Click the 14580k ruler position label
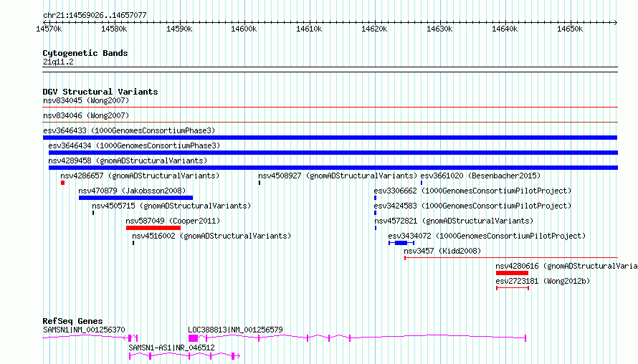This screenshot has width=638, height=364. (x=114, y=29)
